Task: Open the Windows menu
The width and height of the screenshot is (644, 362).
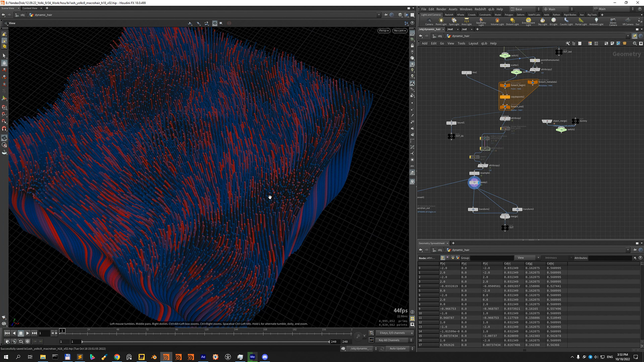Action: pyautogui.click(x=466, y=9)
